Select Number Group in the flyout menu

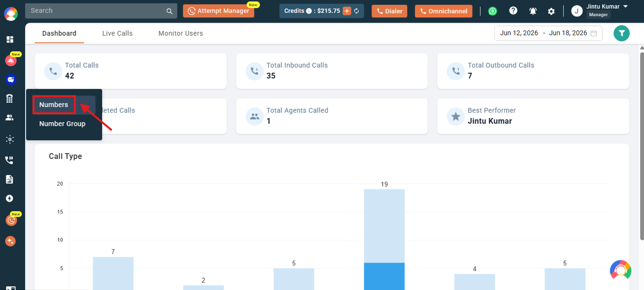point(62,124)
